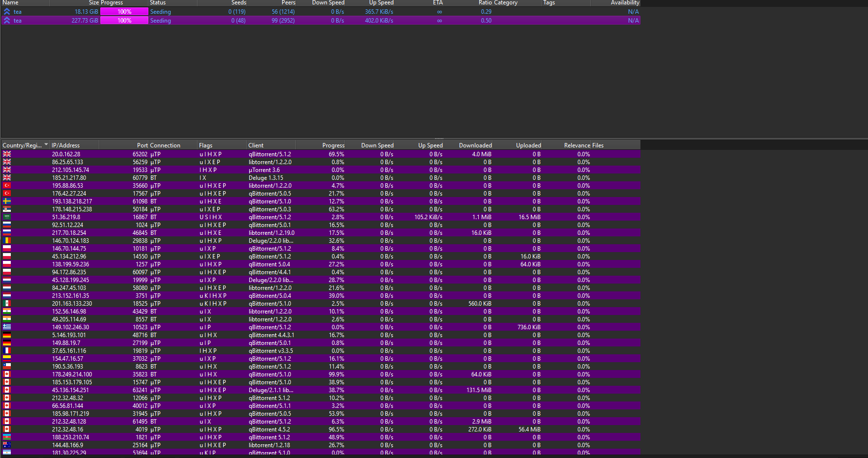Image resolution: width=868 pixels, height=458 pixels.
Task: Click the flag icon for peer 178.148.215.238
Action: click(7, 209)
